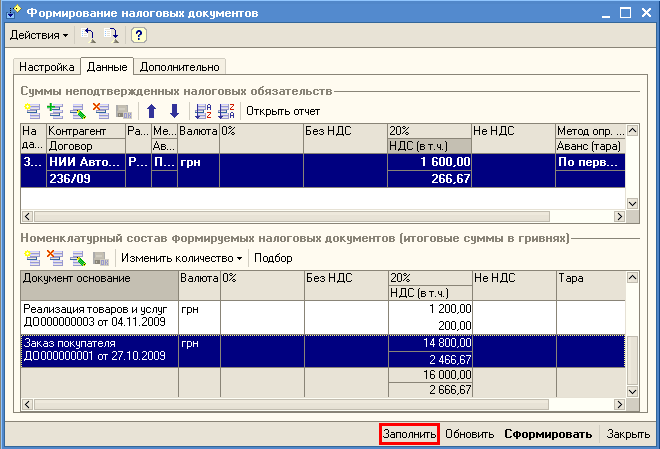Move the selected row down with blue arrow
The height and width of the screenshot is (449, 660).
tap(173, 110)
